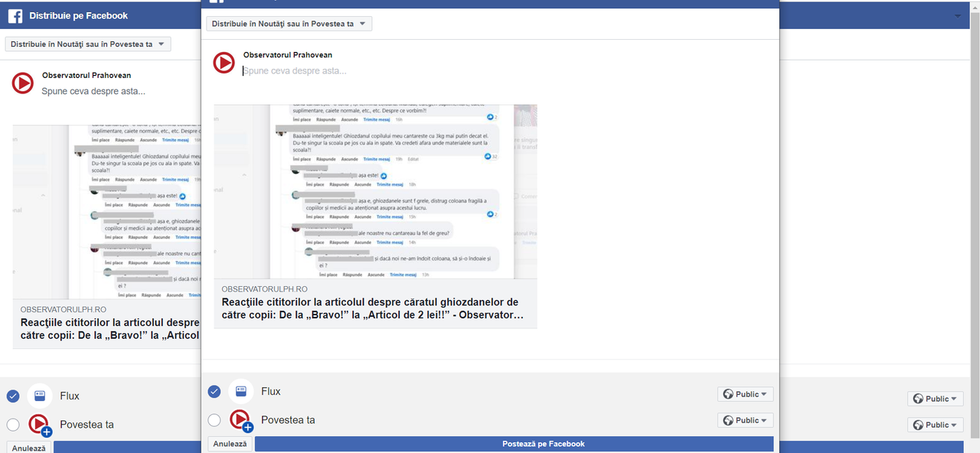Click the Povestea ta story icon in the background window

point(41,425)
